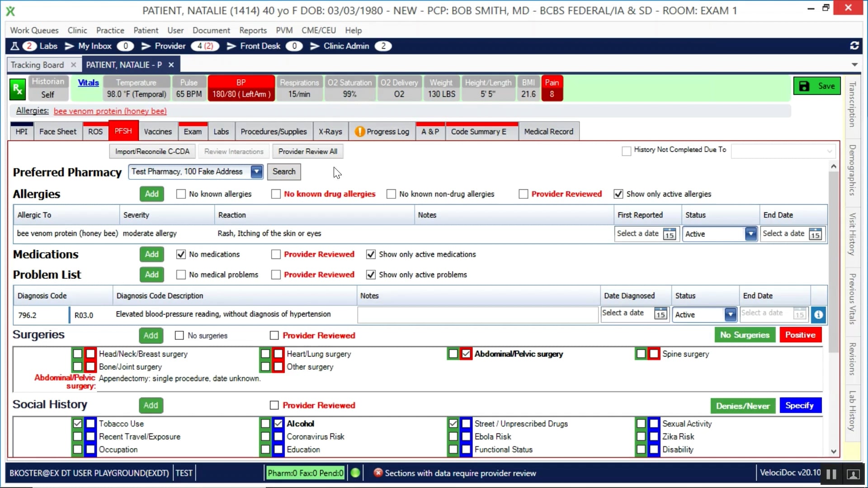
Task: Open the Date Diagnosed calendar icon
Action: coord(660,314)
